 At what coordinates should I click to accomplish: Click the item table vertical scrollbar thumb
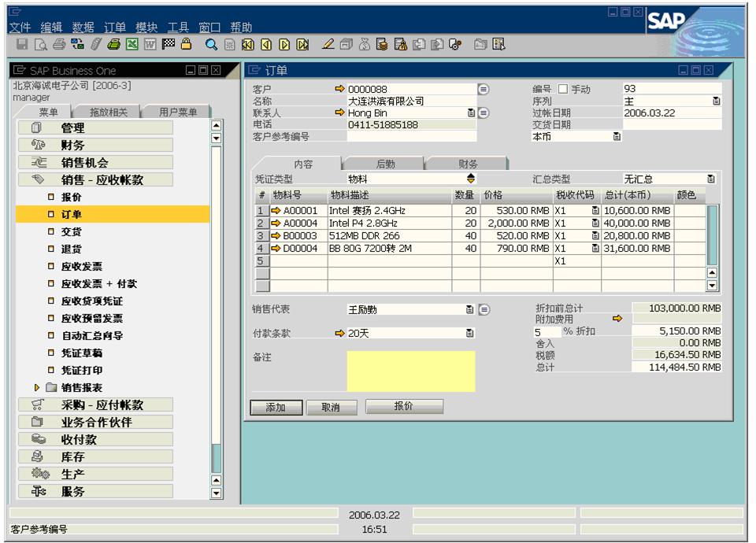click(712, 235)
